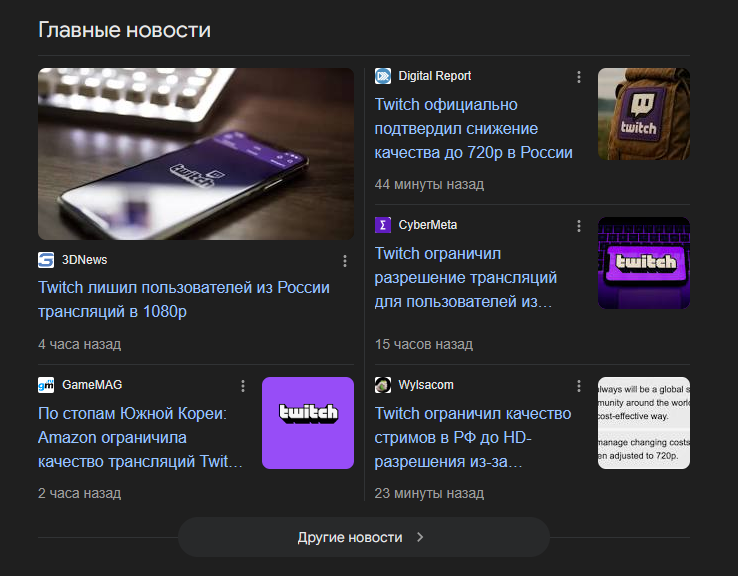Open article 'Twitch официально подтвердил снижение качества до 720p'
The height and width of the screenshot is (576, 738).
(473, 128)
